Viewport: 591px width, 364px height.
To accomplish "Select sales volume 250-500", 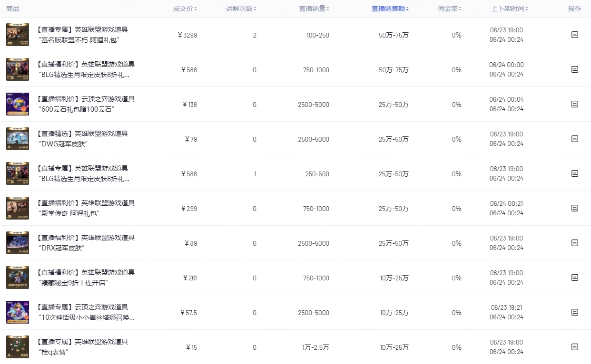I will pos(317,174).
